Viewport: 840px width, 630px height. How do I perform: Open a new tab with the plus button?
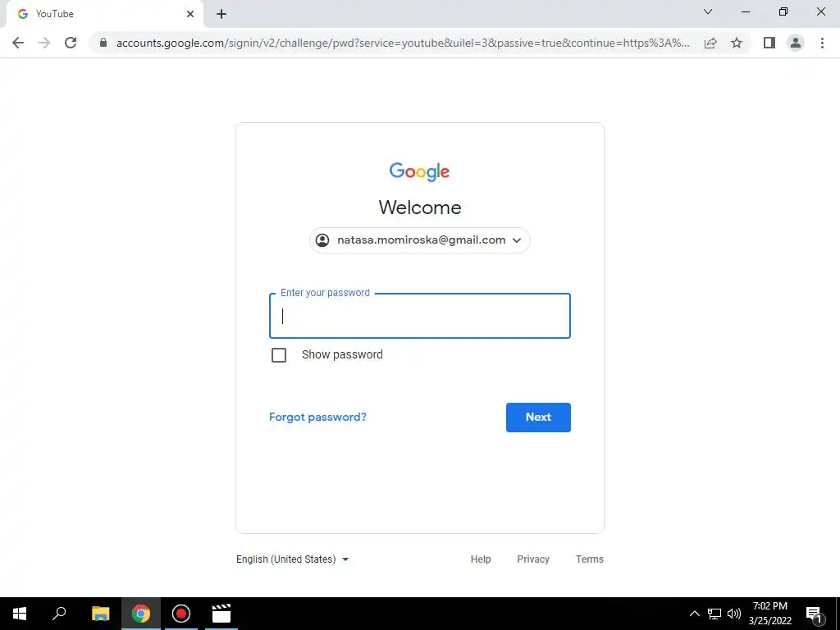[x=221, y=14]
